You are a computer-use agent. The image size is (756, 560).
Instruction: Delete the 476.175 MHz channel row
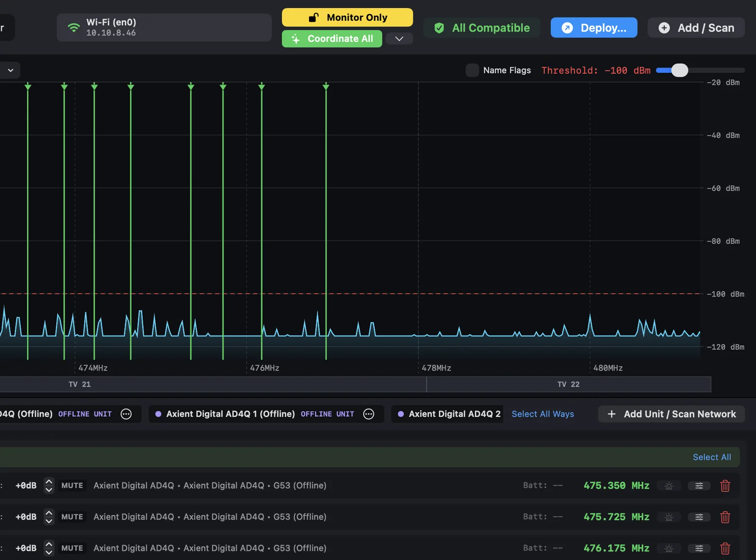[725, 548]
